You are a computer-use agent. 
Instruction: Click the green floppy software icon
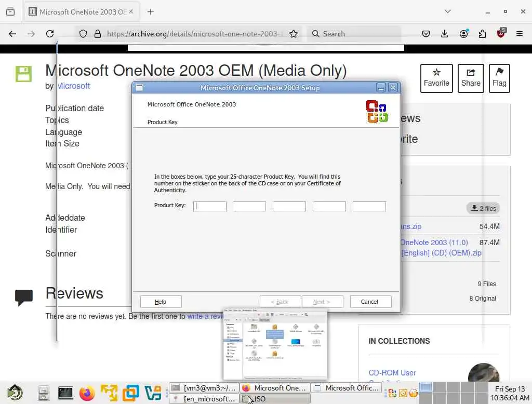tap(23, 74)
